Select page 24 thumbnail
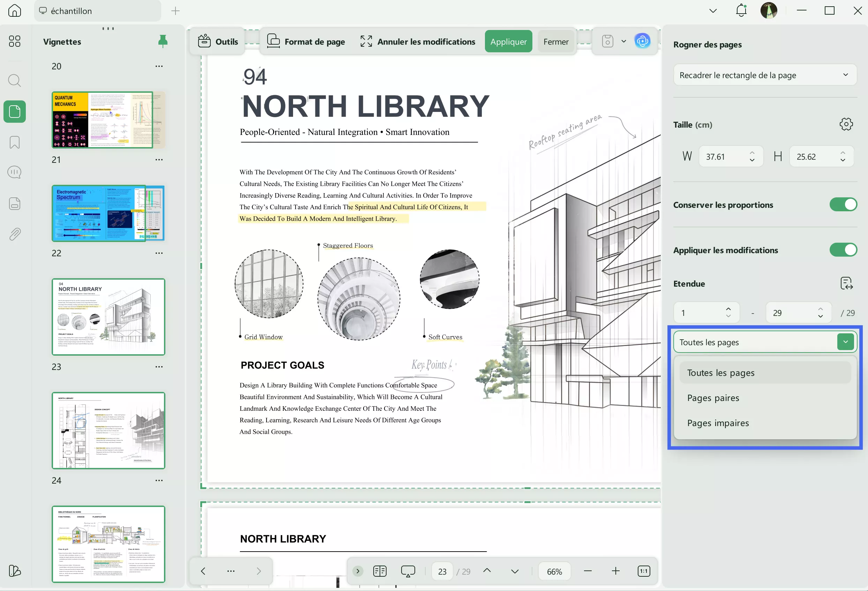 108,431
